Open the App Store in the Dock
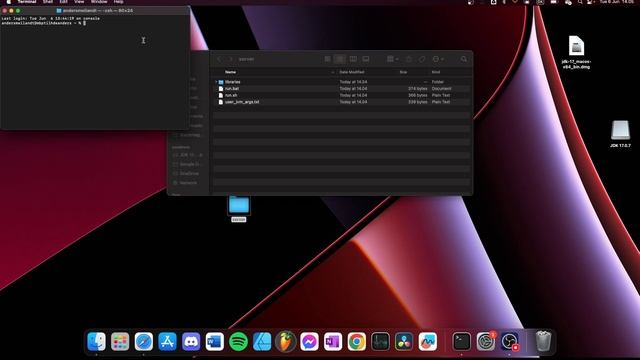 (x=167, y=342)
